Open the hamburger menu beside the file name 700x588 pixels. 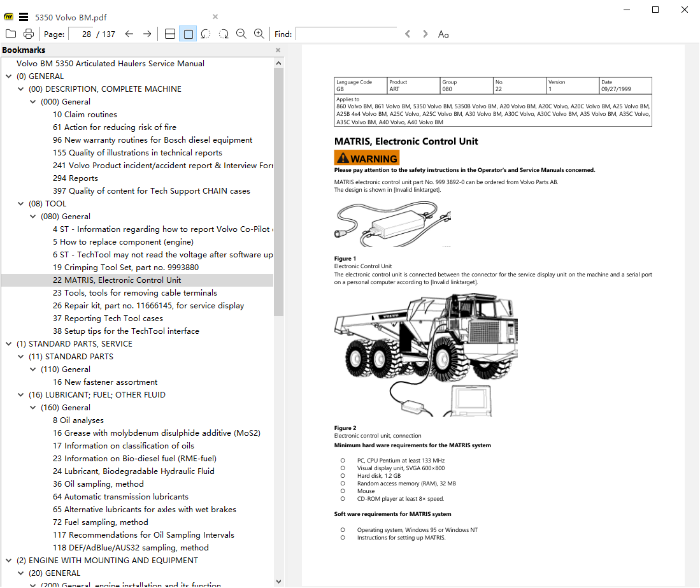[24, 17]
